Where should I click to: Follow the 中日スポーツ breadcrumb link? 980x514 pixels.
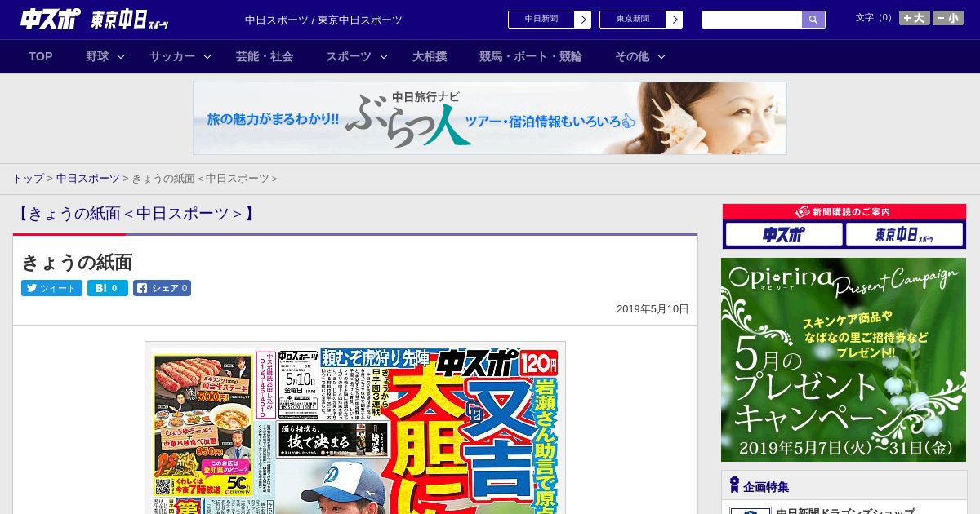(x=88, y=178)
